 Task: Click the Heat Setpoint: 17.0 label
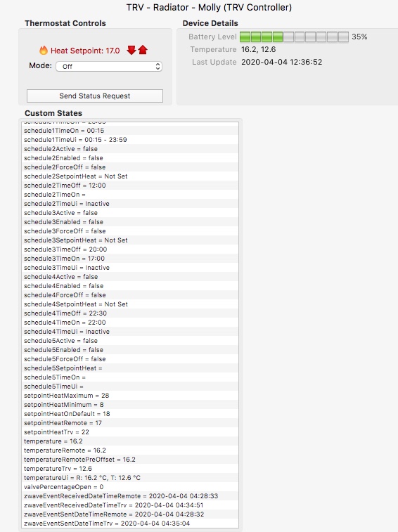[x=85, y=51]
